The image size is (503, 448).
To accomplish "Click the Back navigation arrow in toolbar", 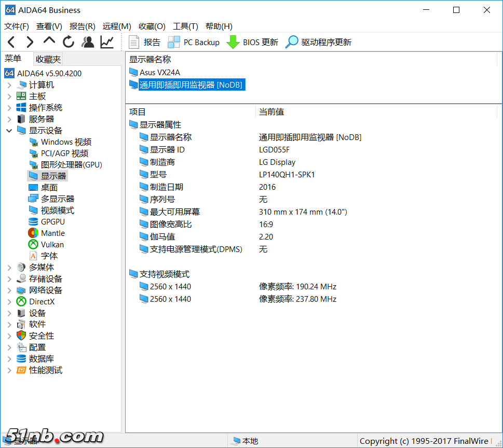I will pyautogui.click(x=11, y=42).
